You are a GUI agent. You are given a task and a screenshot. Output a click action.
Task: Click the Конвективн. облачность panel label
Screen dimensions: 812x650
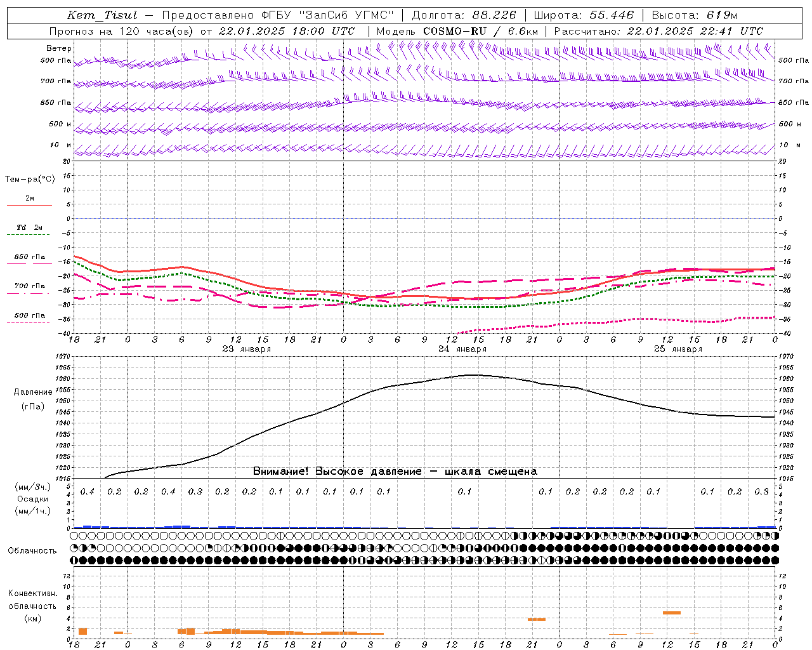coord(32,600)
